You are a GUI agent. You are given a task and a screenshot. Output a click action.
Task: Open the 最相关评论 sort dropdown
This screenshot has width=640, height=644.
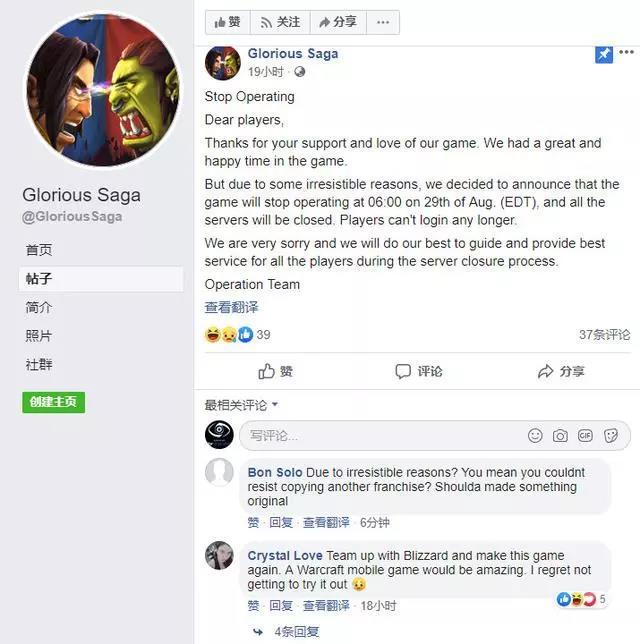click(241, 405)
